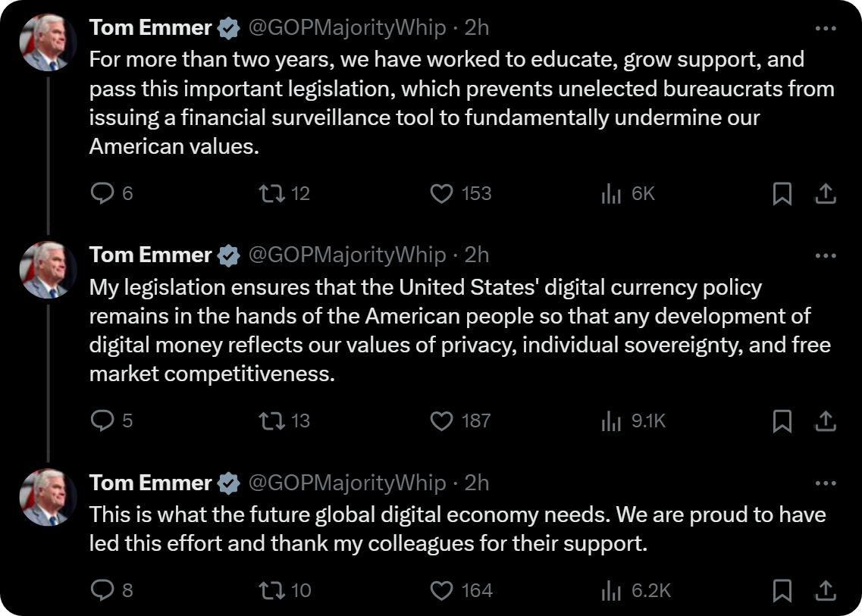Viewport: 862px width, 616px height.
Task: Open more options on the first tweet
Action: point(825,28)
